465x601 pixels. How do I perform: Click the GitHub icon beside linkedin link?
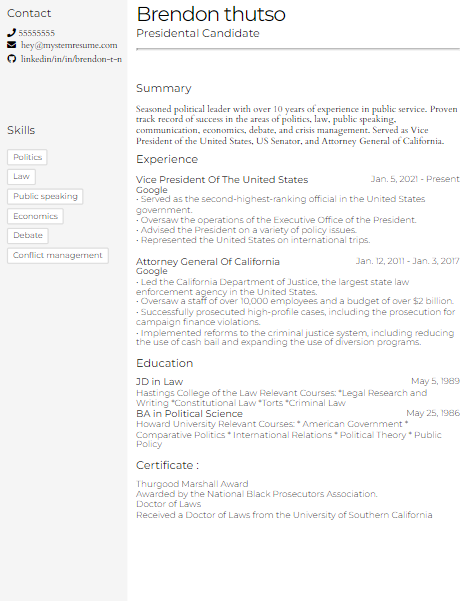click(12, 59)
